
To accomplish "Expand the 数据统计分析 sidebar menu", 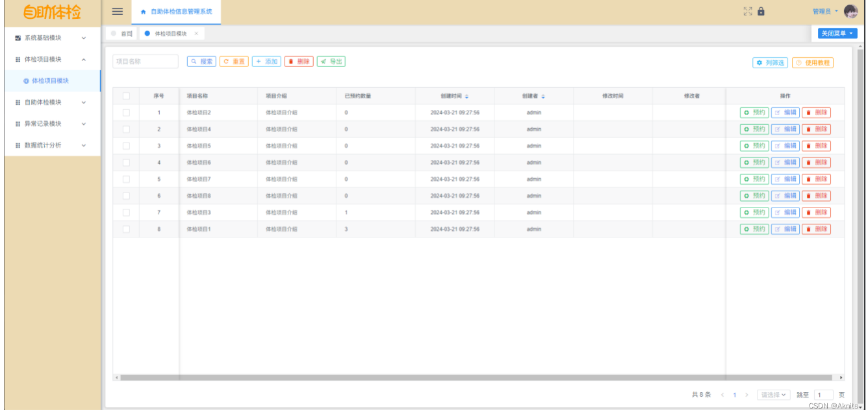I will tap(52, 145).
